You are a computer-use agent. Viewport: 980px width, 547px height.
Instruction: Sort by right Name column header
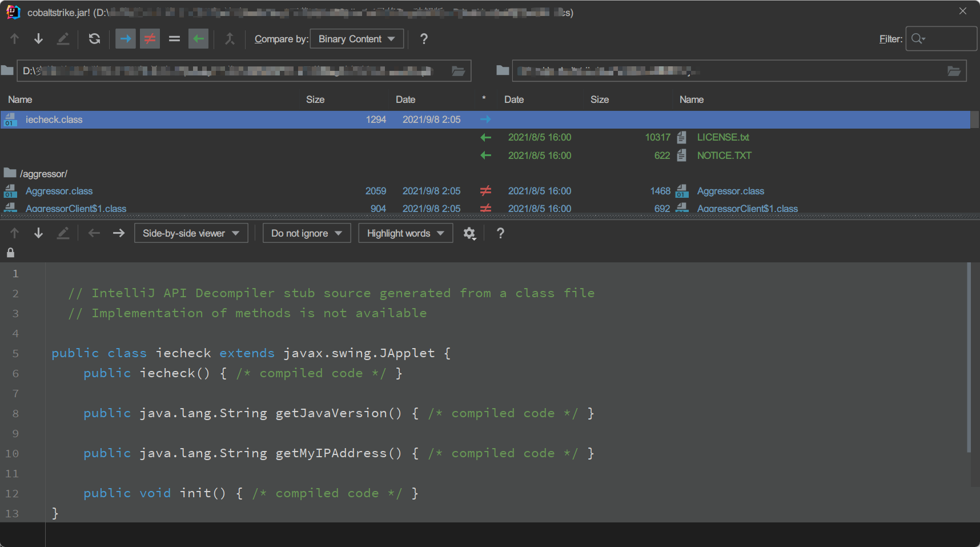pos(692,99)
